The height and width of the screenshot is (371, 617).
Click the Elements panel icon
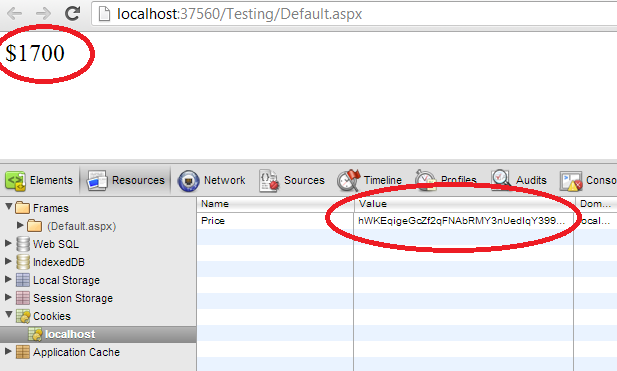[15, 181]
